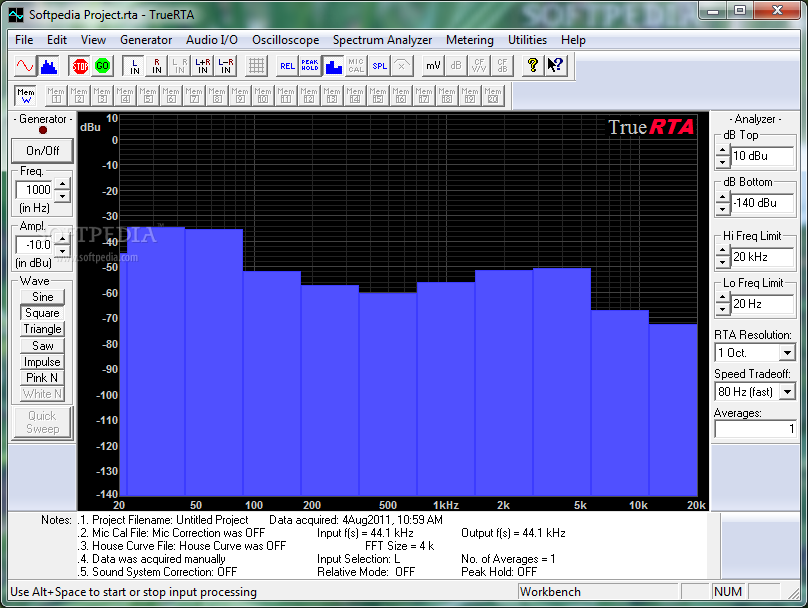Open the View menu
The width and height of the screenshot is (808, 608).
click(93, 40)
